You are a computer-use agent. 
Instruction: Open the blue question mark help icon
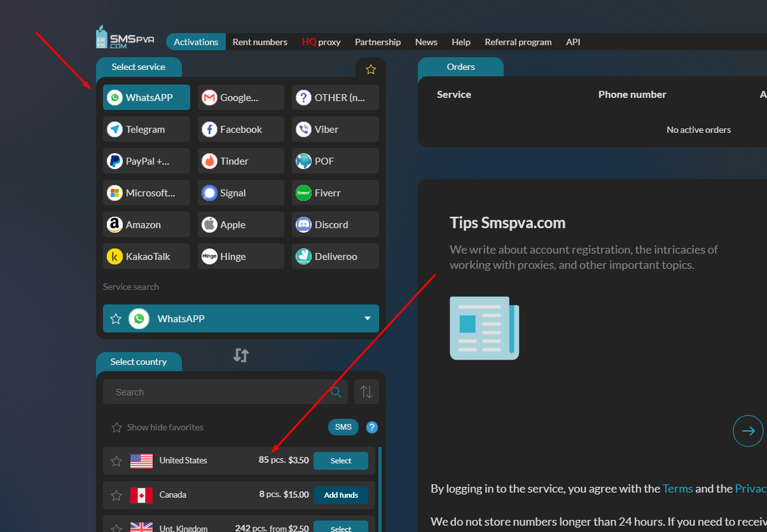click(x=372, y=427)
